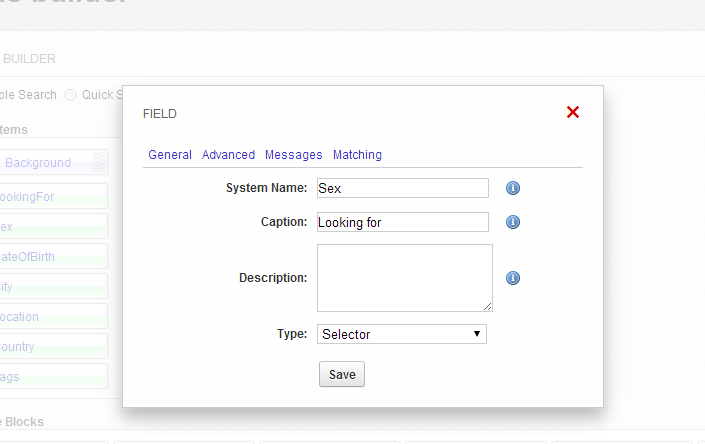Click drag handle on Background item
This screenshot has height=444, width=705.
click(x=99, y=162)
